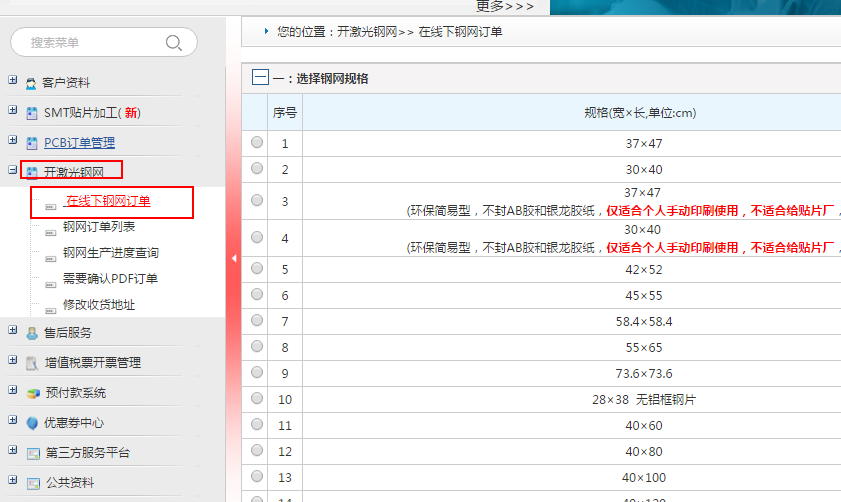Click the search magnifier icon in menu search
Image resolution: width=841 pixels, height=502 pixels.
tap(174, 43)
